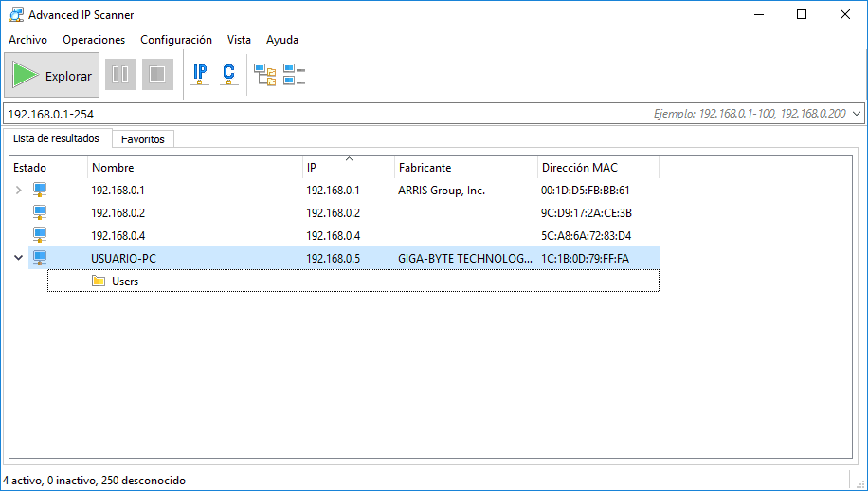This screenshot has height=491, width=868.
Task: Minimize the Advanced IP Scanner window
Action: [x=758, y=15]
